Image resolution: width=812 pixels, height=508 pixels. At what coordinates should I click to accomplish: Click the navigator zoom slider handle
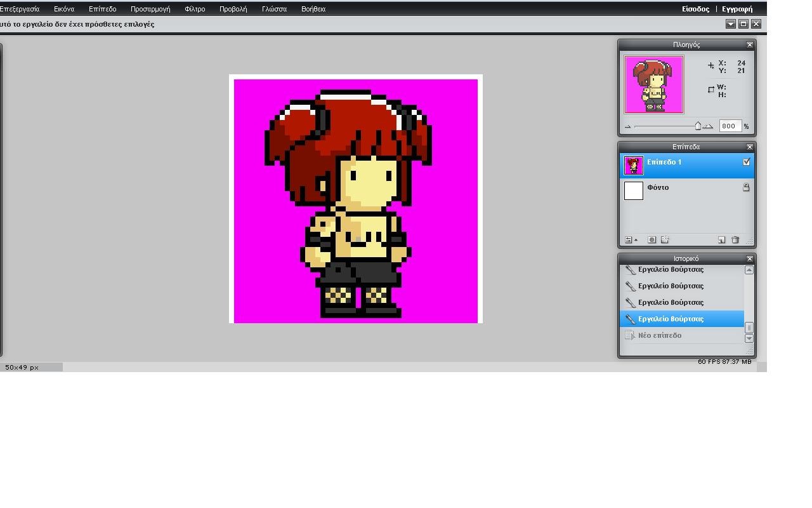tap(698, 126)
